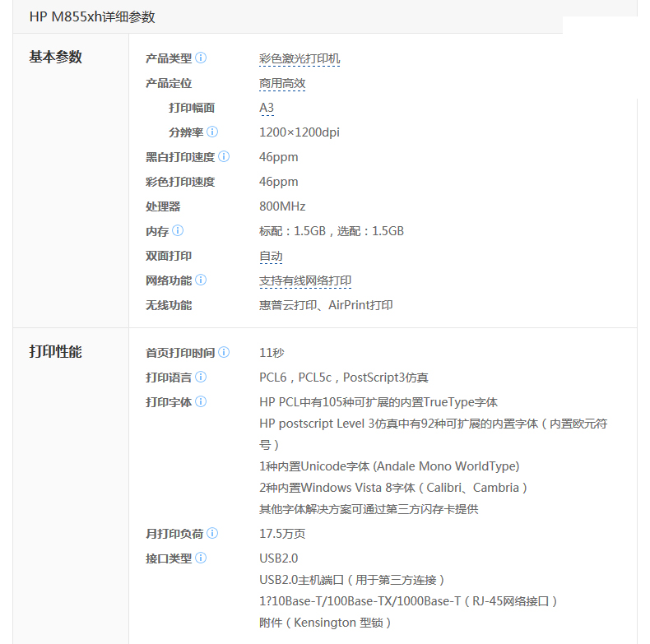Click the 双面打印 label

coord(169,256)
